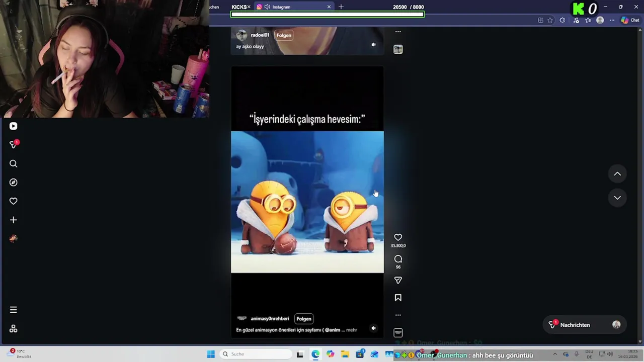Open more options dots on Minions reel

[x=398, y=315]
